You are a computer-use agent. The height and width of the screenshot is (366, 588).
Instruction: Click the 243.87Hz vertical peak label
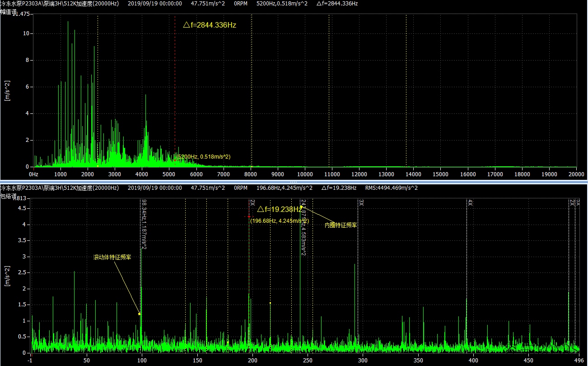tap(303, 228)
